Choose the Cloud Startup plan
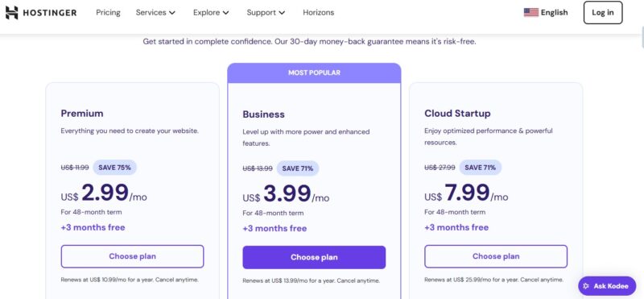 click(496, 256)
